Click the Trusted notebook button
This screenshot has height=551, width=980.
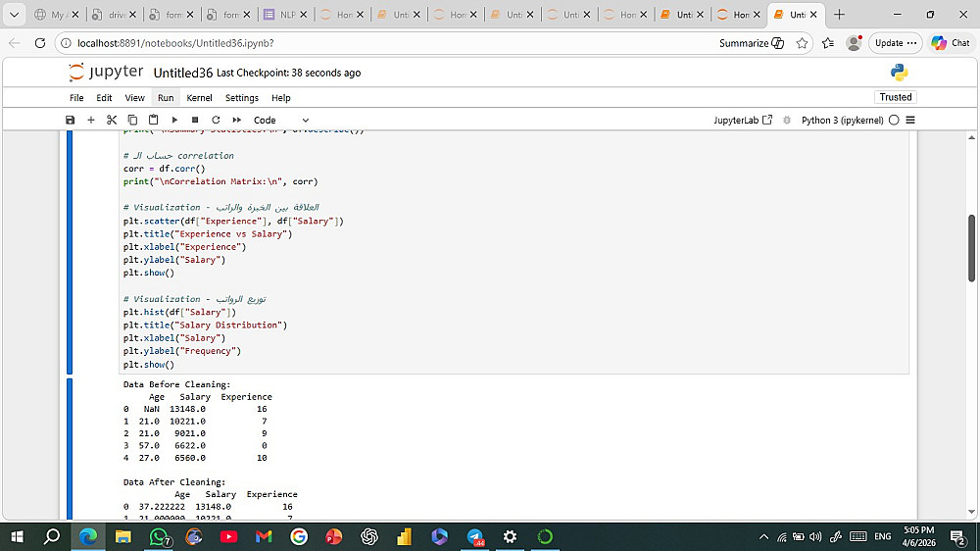tap(895, 97)
